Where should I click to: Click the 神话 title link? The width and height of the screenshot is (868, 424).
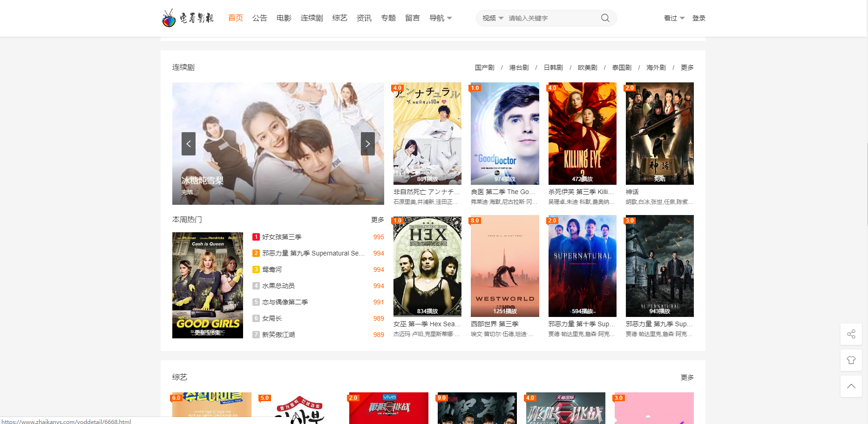point(632,192)
